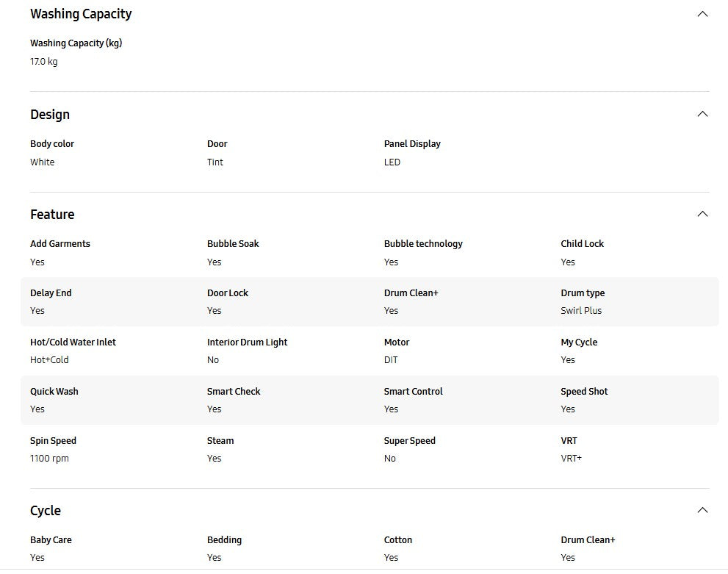
Task: Click the Washing Capacity section heading
Action: pyautogui.click(x=81, y=14)
